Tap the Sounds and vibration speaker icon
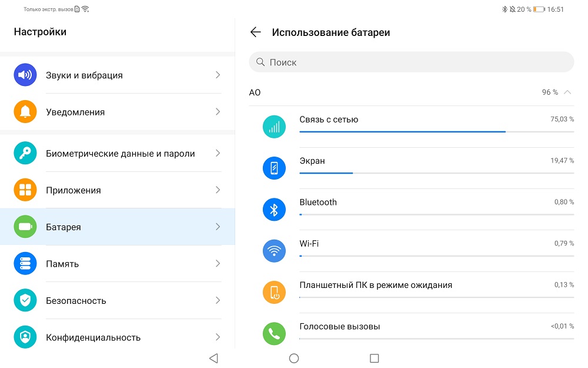 point(25,75)
